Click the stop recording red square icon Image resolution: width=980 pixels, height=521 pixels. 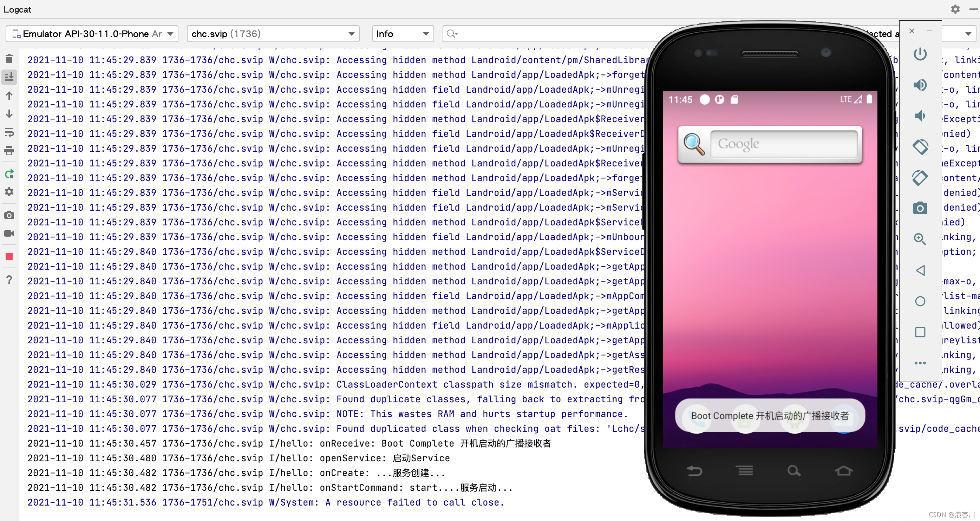pos(9,256)
